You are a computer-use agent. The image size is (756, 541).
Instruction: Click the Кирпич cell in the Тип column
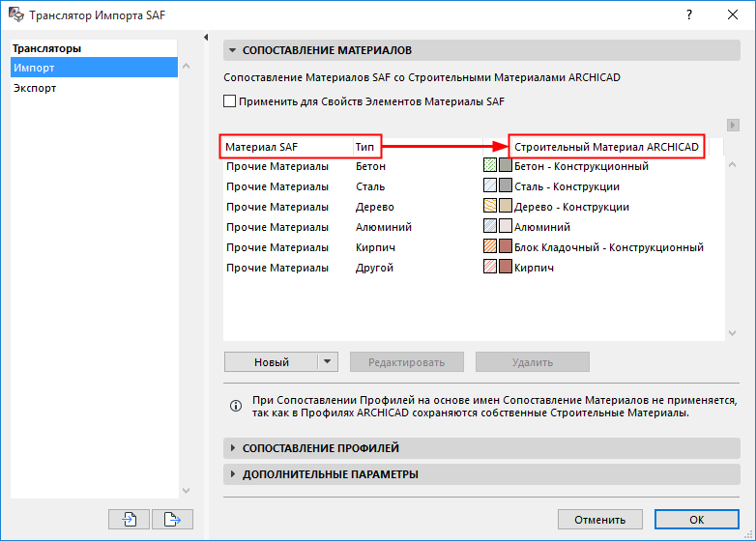[376, 247]
